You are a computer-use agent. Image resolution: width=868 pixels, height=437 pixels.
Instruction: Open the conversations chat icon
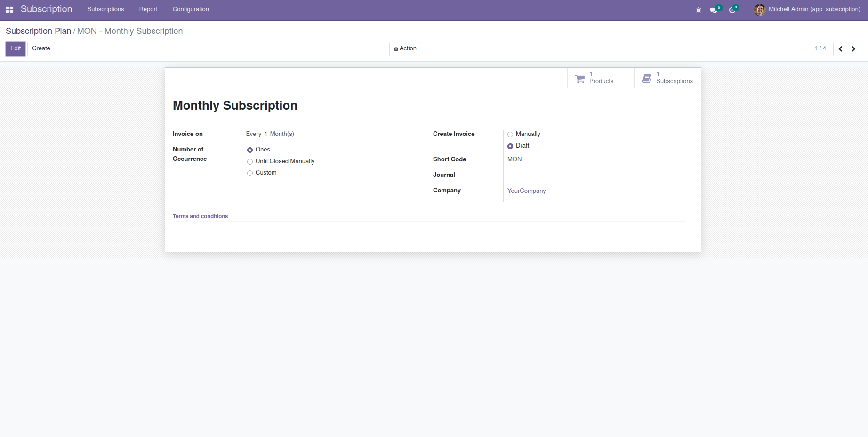tap(714, 10)
